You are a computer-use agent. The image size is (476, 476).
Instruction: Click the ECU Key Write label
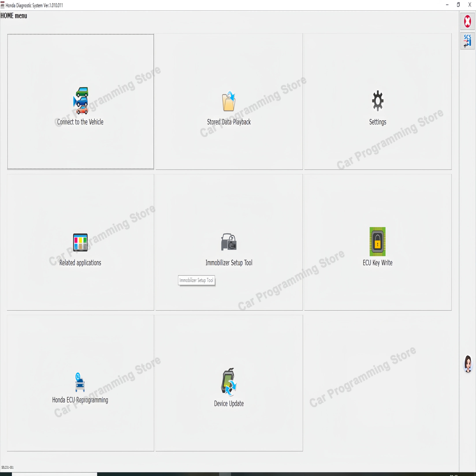pyautogui.click(x=378, y=263)
